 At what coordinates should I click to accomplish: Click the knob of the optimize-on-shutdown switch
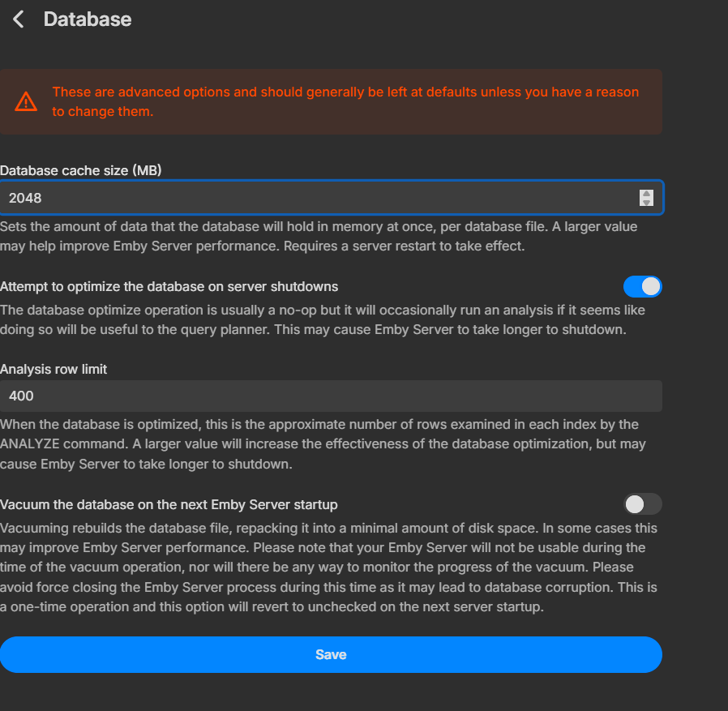[x=651, y=286]
